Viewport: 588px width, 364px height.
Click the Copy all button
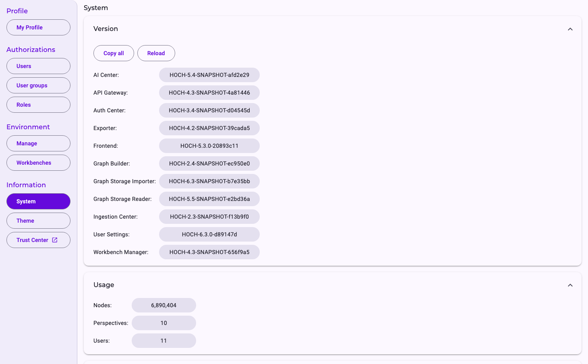pyautogui.click(x=114, y=53)
